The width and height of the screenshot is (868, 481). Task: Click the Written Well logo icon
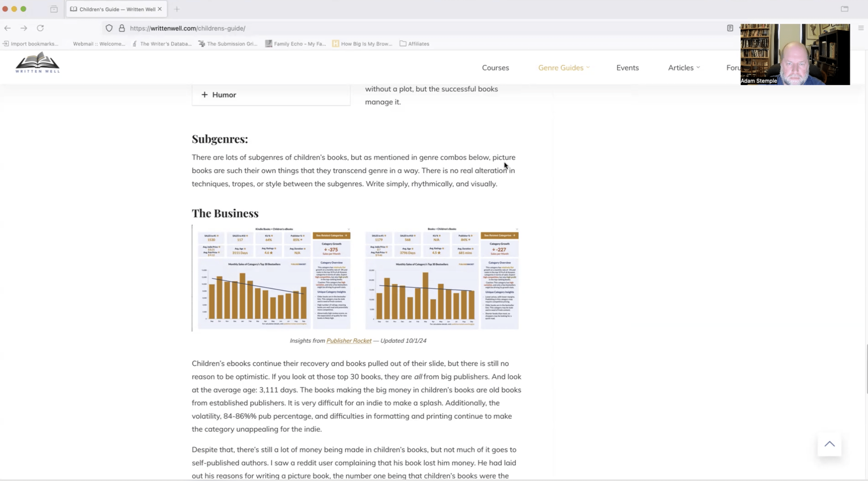pos(38,63)
